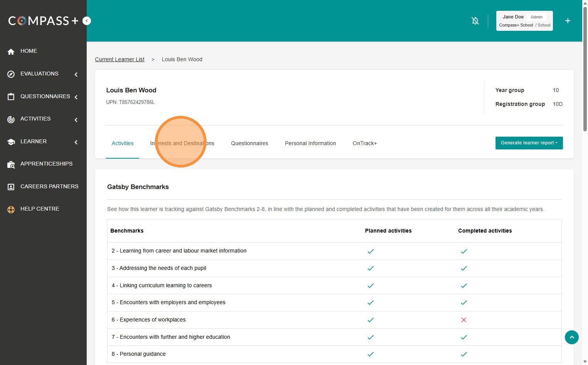Click the plus icon in header
This screenshot has height=365, width=588.
point(568,21)
